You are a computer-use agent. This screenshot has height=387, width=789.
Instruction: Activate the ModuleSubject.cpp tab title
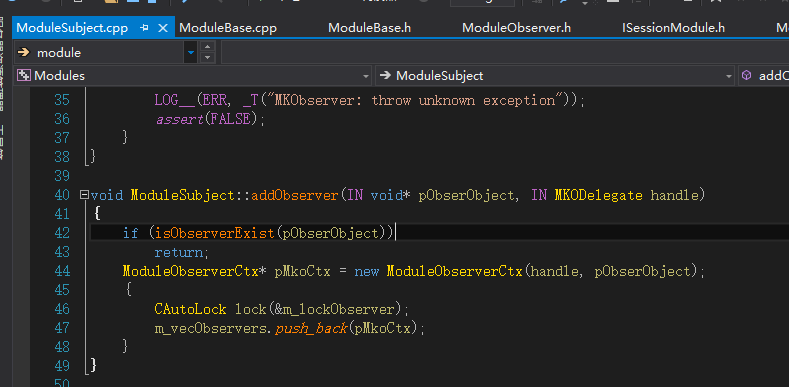(x=72, y=28)
